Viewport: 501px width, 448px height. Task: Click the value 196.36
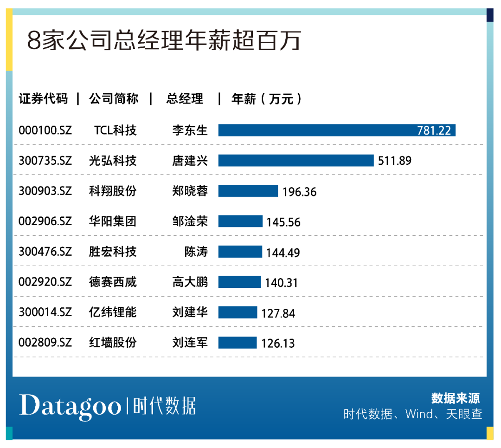coord(299,192)
